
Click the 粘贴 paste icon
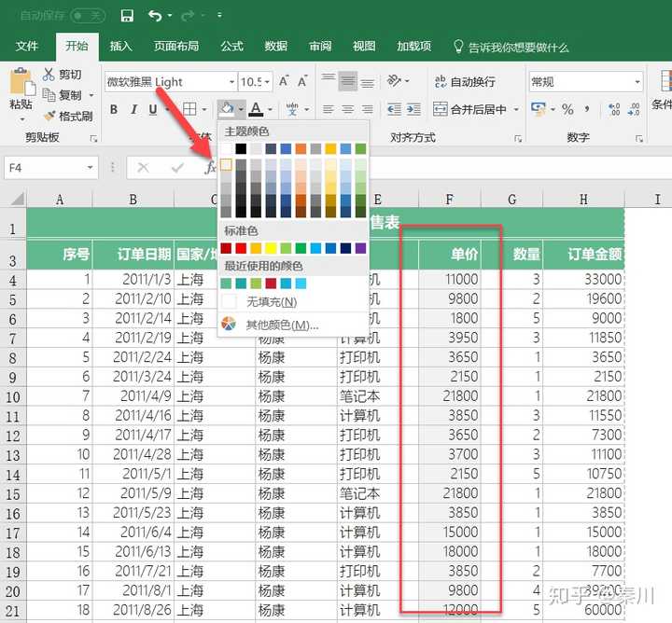pos(21,82)
